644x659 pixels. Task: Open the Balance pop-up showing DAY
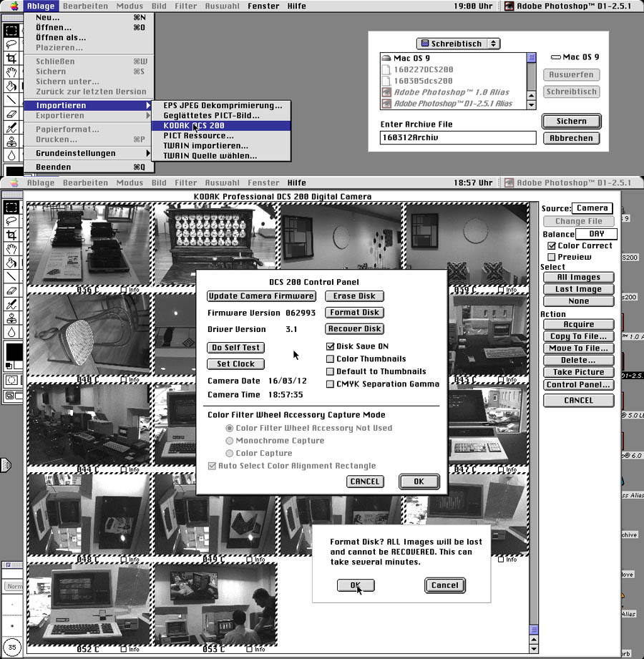[x=596, y=234]
